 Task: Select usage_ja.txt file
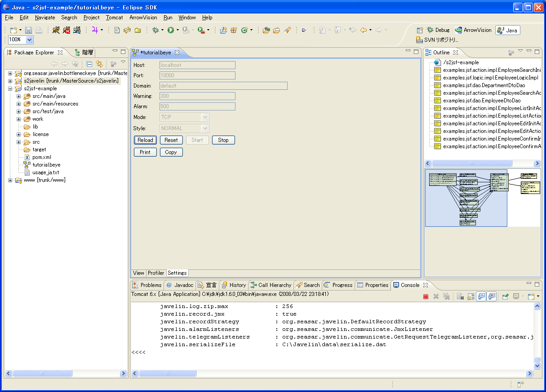[45, 172]
